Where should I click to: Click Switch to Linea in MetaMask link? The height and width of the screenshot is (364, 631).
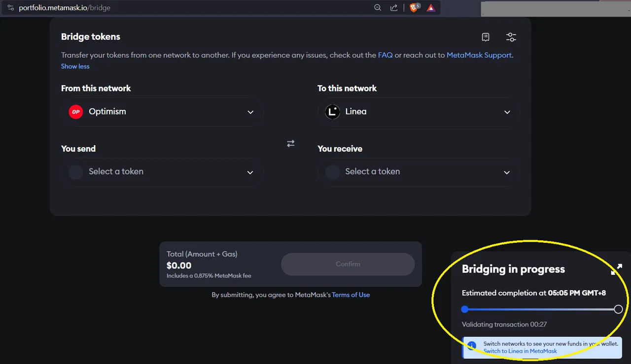pos(520,351)
